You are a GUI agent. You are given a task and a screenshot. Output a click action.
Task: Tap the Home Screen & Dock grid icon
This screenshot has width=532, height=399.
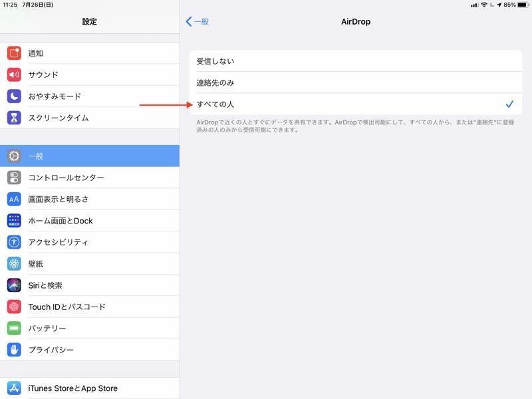pyautogui.click(x=14, y=221)
